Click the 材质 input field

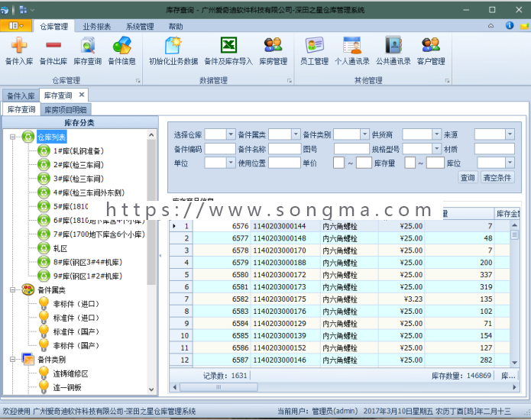(494, 149)
